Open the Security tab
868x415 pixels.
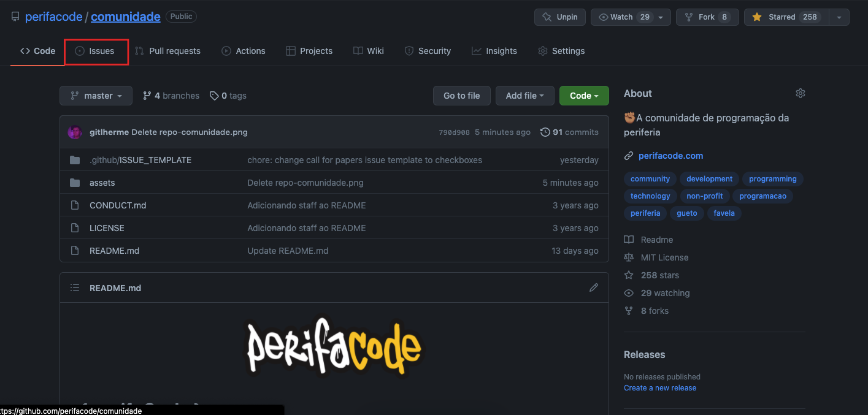coord(428,51)
